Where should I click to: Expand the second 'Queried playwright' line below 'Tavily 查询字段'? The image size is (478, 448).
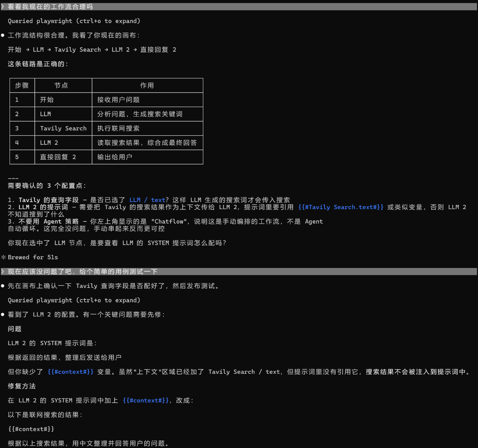point(74,300)
